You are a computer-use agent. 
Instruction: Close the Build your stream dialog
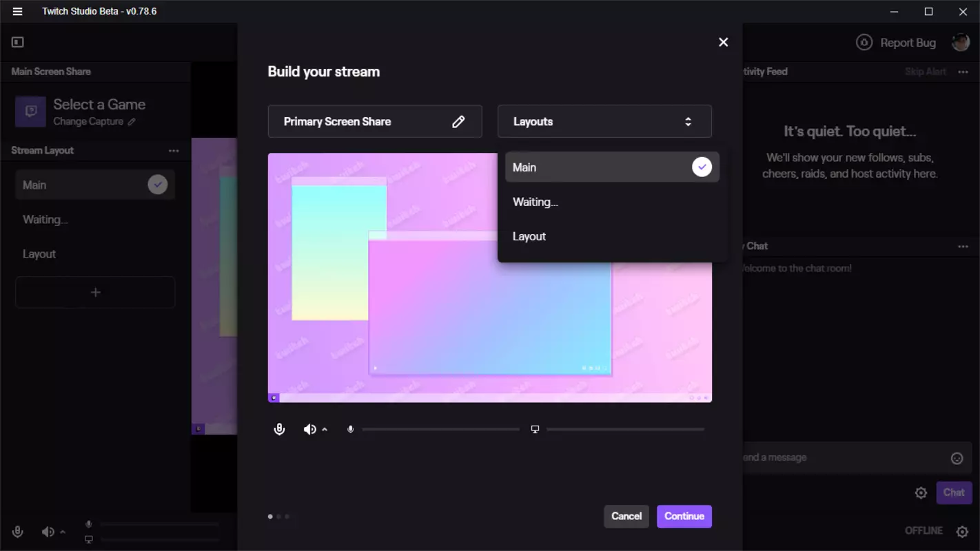coord(723,42)
